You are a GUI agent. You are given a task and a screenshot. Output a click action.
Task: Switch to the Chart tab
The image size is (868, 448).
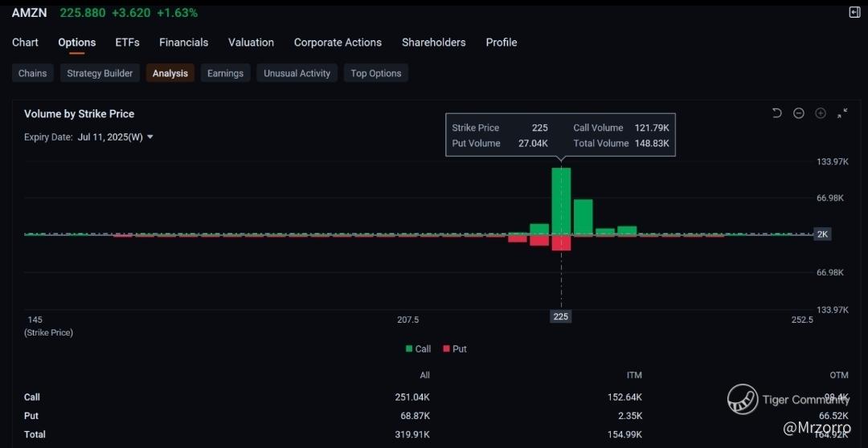pos(25,43)
